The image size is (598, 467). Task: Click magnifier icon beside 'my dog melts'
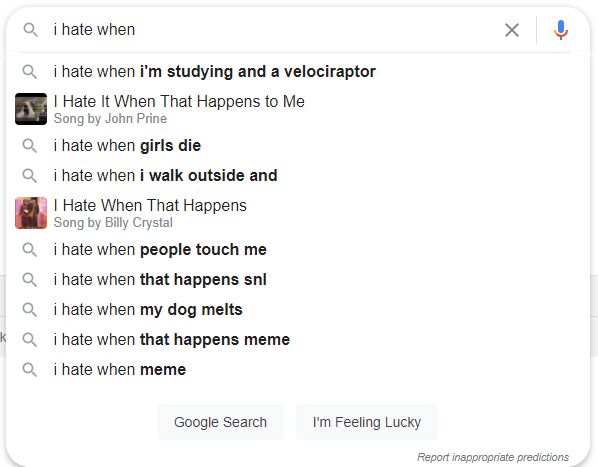pos(30,310)
